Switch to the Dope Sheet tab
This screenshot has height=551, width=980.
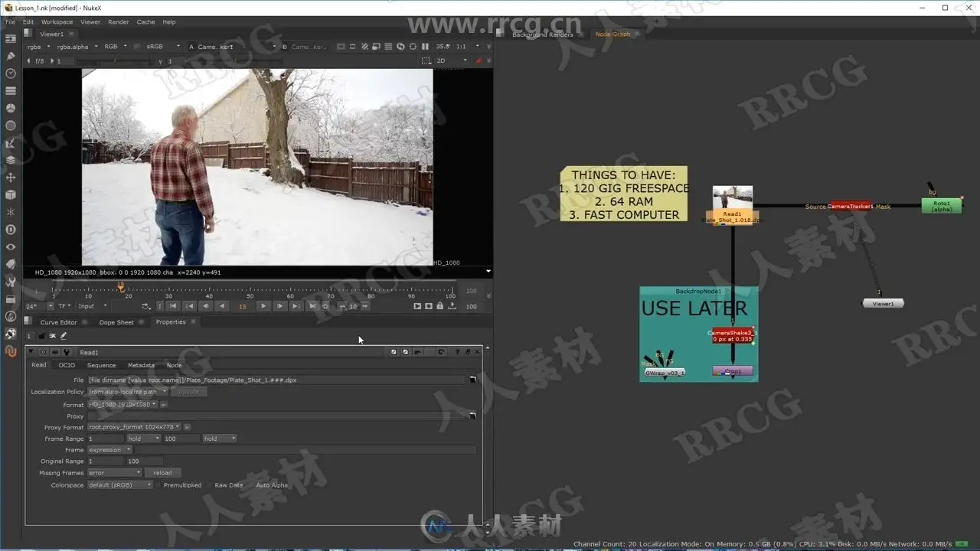coord(116,322)
